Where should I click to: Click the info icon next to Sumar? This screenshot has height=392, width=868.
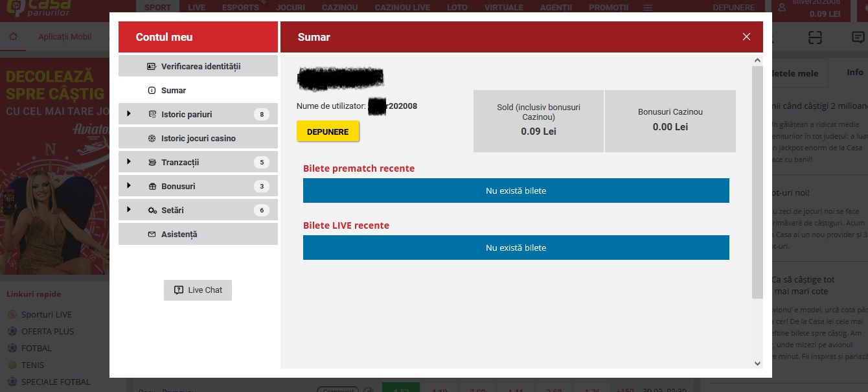(152, 91)
